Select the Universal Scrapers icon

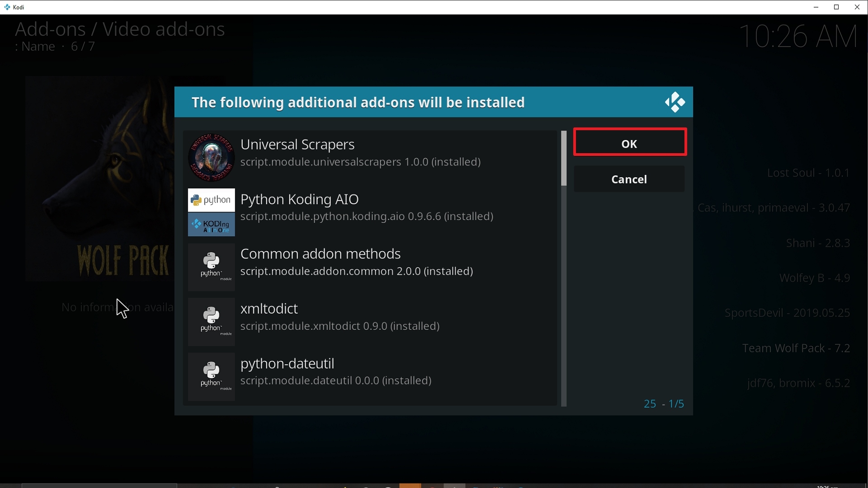point(211,157)
